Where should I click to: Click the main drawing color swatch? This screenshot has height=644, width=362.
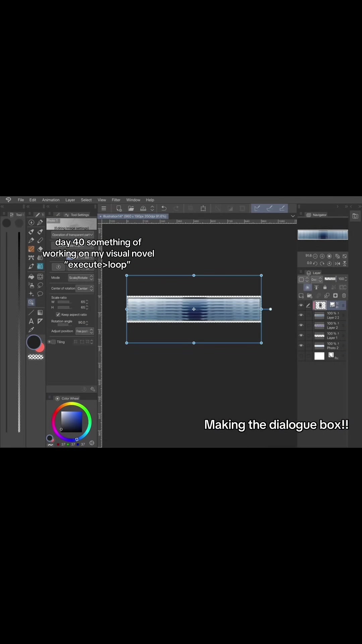[34, 342]
